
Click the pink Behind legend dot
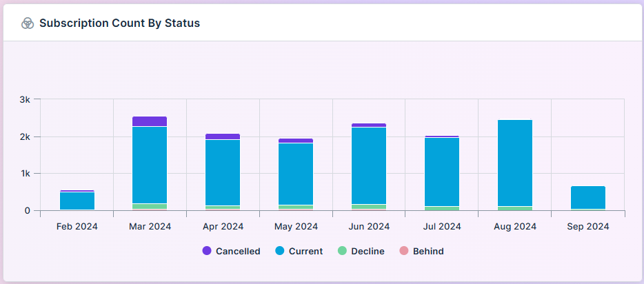tap(404, 252)
